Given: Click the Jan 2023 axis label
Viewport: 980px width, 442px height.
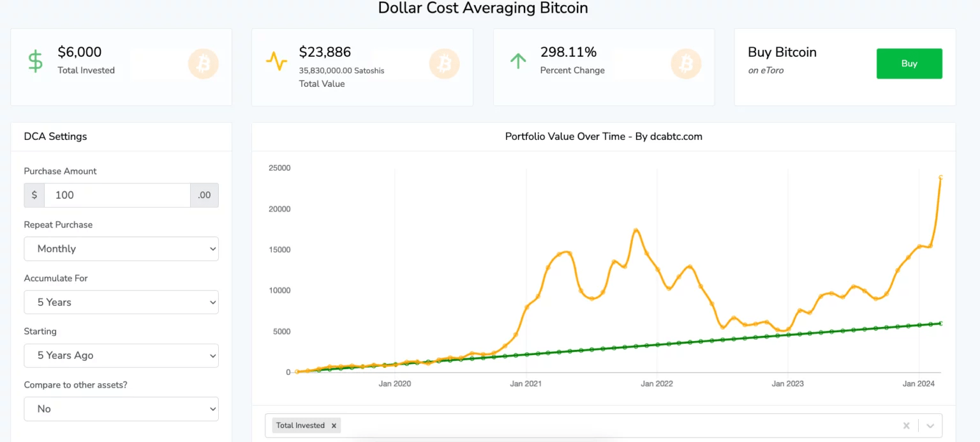Looking at the screenshot, I should 787,384.
